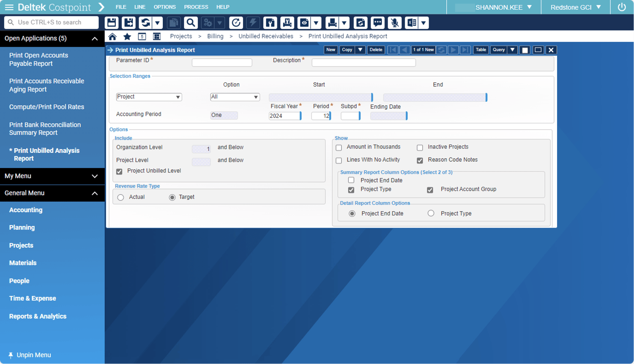Click the Refresh toolbar icon
The image size is (634, 364).
pos(146,22)
